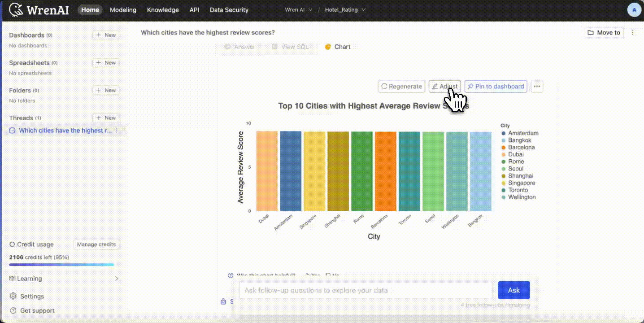Expand the Learning section
Viewport: 644px width, 323px height.
[117, 279]
